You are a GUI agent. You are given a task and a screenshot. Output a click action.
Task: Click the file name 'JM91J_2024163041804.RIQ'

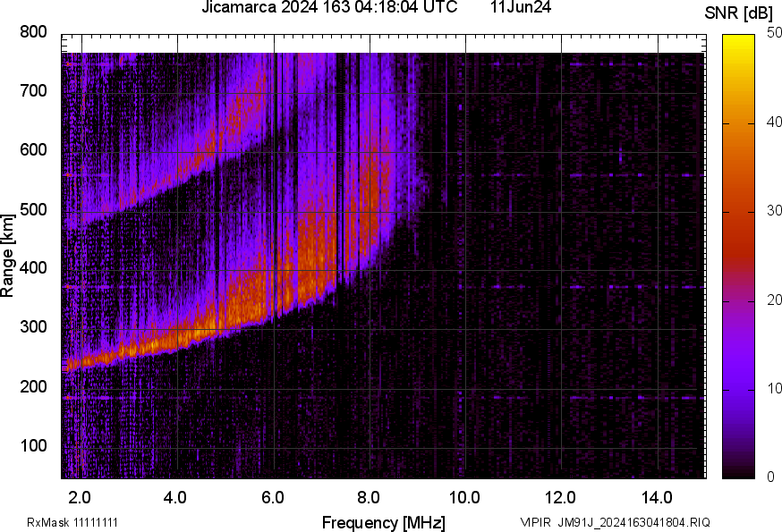(x=633, y=523)
